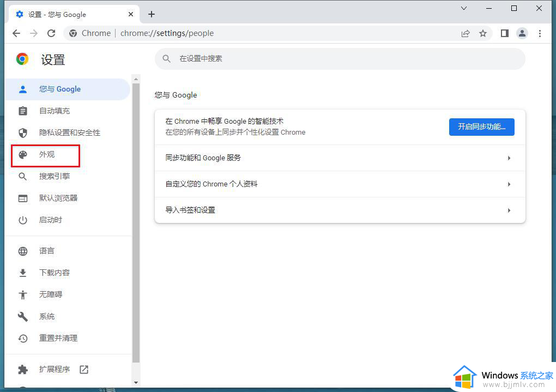Click the 扩展程序 puzzle icon
The width and height of the screenshot is (556, 392).
(x=23, y=369)
